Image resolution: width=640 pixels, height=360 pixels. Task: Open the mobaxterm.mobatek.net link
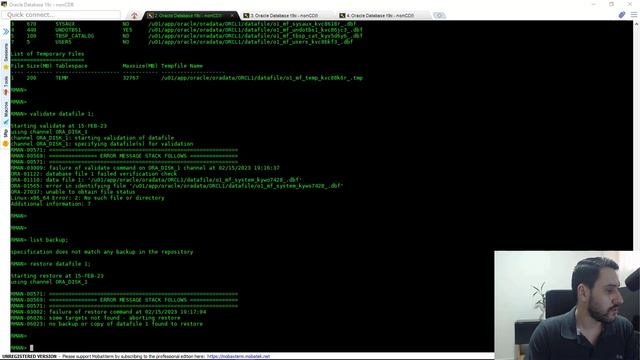point(238,356)
